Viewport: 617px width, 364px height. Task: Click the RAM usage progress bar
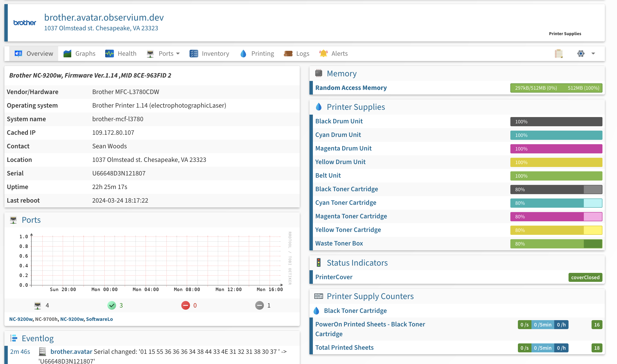click(x=556, y=88)
